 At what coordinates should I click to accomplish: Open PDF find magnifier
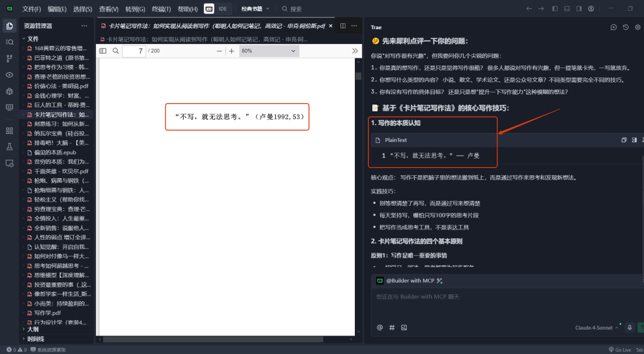pyautogui.click(x=116, y=51)
